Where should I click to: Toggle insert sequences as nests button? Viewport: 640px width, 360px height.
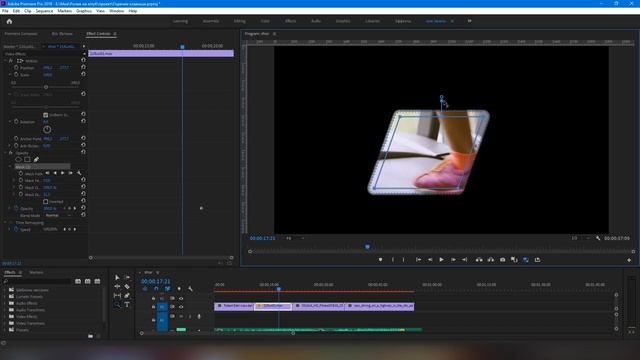coord(145,289)
